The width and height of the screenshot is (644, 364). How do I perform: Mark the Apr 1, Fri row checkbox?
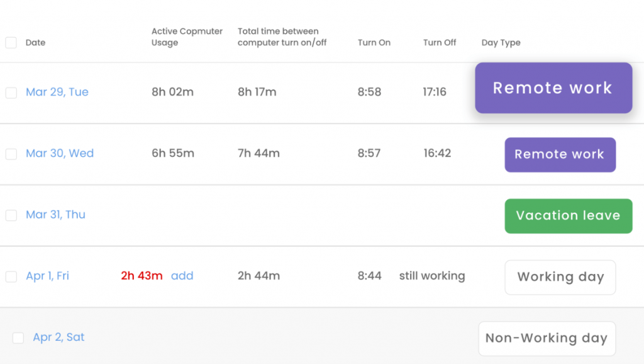(x=11, y=276)
